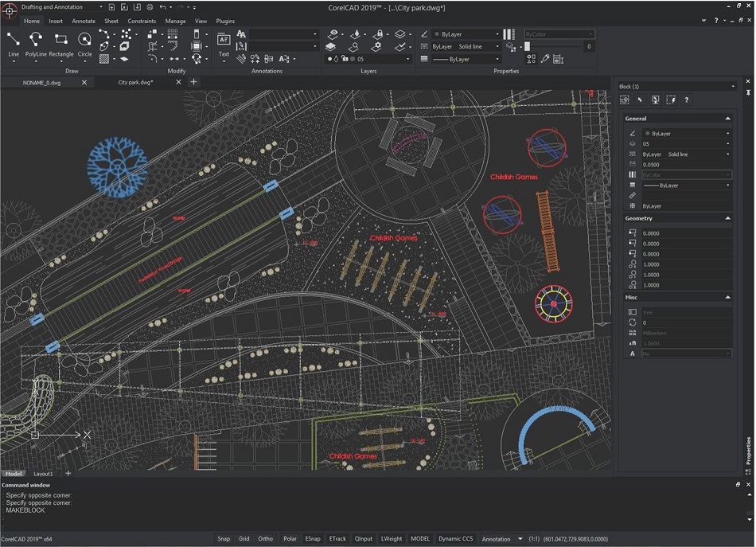
Task: Select the Rectangle tool
Action: coord(60,45)
